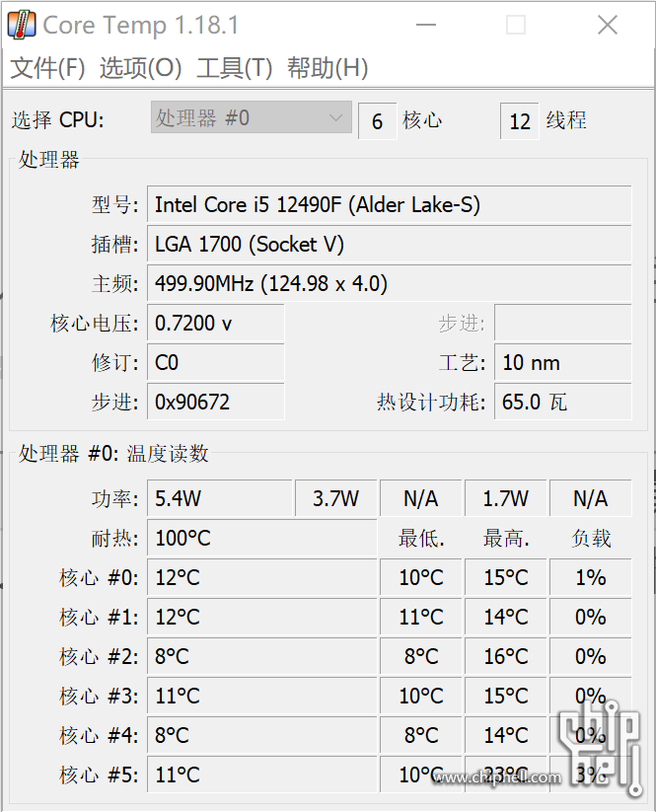The width and height of the screenshot is (656, 812).
Task: Click the disabled maximize window button
Action: pyautogui.click(x=516, y=25)
